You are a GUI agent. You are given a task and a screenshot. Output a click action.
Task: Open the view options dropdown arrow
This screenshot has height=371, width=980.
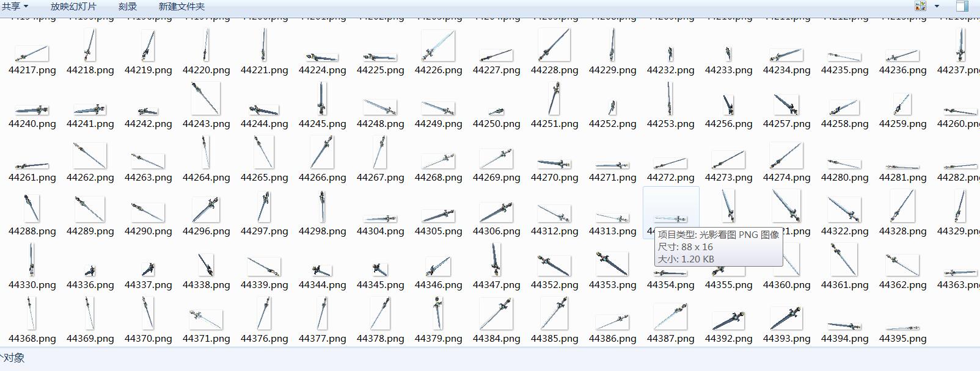click(x=937, y=6)
